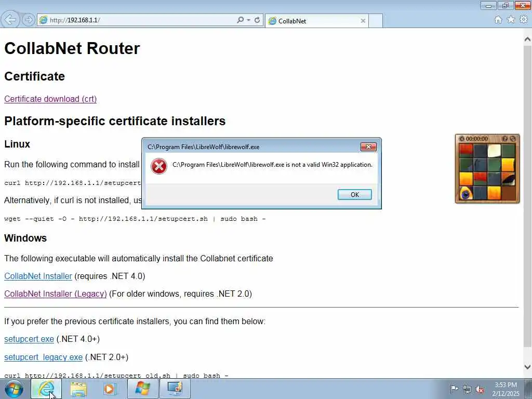This screenshot has width=532, height=399.
Task: Click Internet Explorer taskbar icon
Action: coord(46,389)
